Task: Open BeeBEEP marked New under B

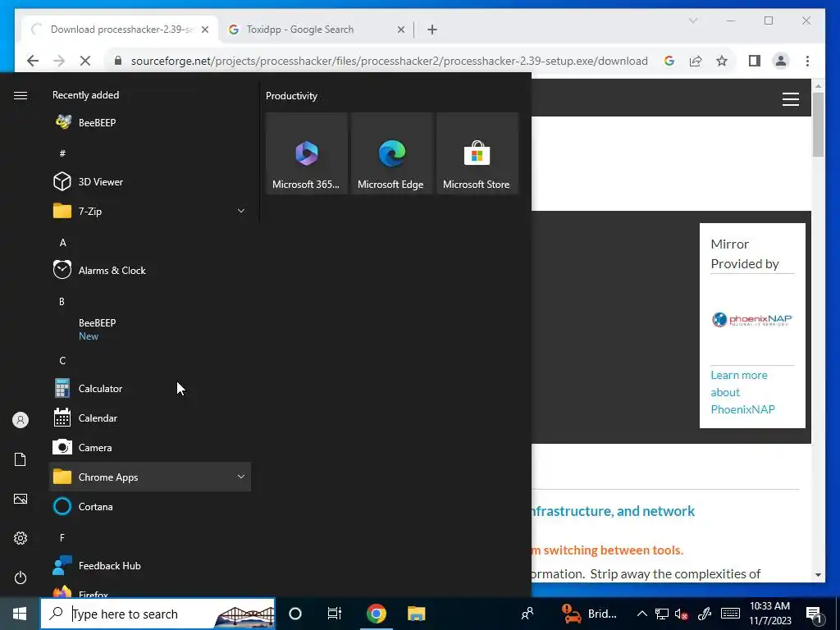Action: [150, 330]
